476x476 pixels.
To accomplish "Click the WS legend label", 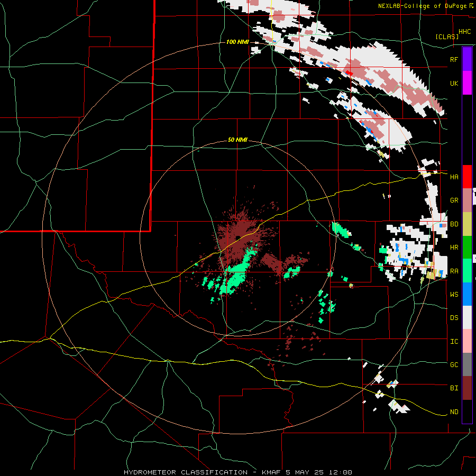I will (454, 295).
